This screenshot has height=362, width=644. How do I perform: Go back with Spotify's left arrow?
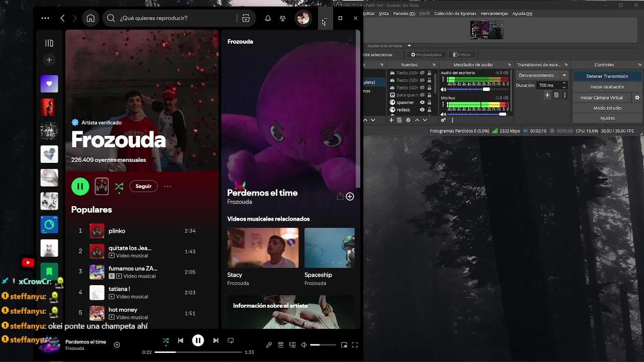click(x=62, y=18)
